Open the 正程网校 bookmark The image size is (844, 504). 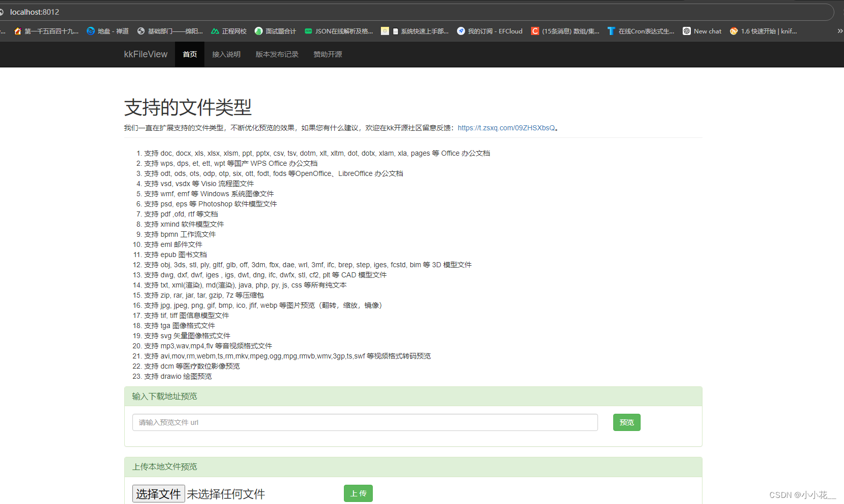[x=228, y=31]
